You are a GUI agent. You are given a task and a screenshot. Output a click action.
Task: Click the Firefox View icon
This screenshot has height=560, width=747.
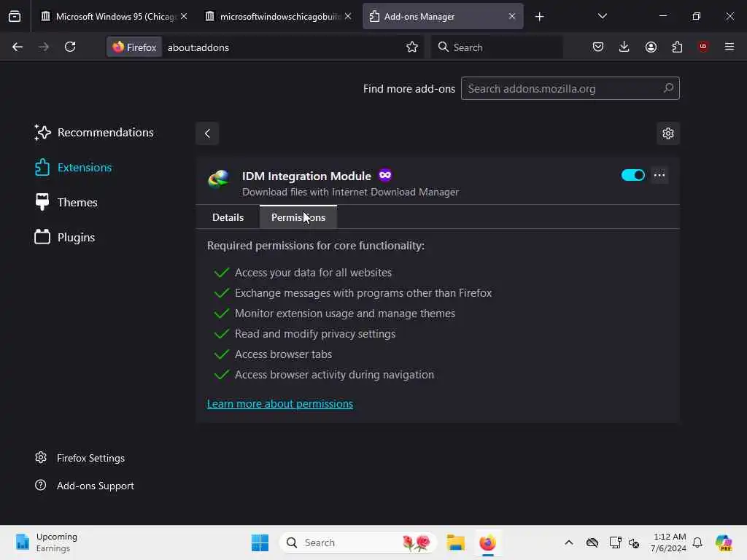15,16
